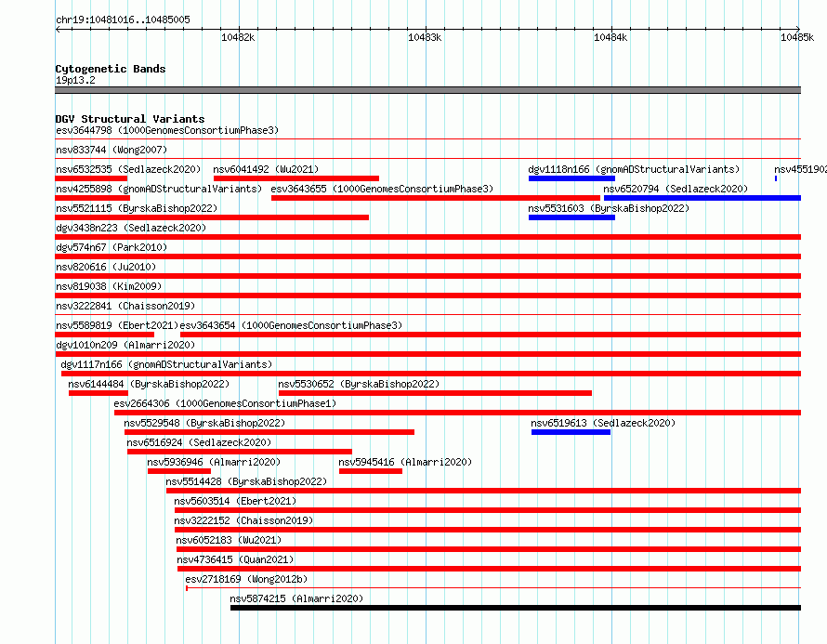
Task: Select nsv3222152 (Chaisson2019) label
Action: point(243,520)
